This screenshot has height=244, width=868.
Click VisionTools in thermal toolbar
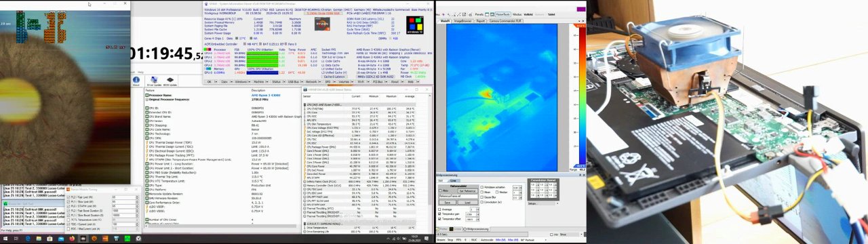click(502, 14)
